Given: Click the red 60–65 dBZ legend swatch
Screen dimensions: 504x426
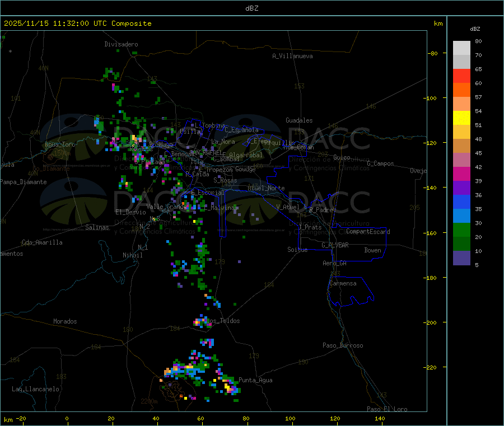Looking at the screenshot, I should pos(461,76).
